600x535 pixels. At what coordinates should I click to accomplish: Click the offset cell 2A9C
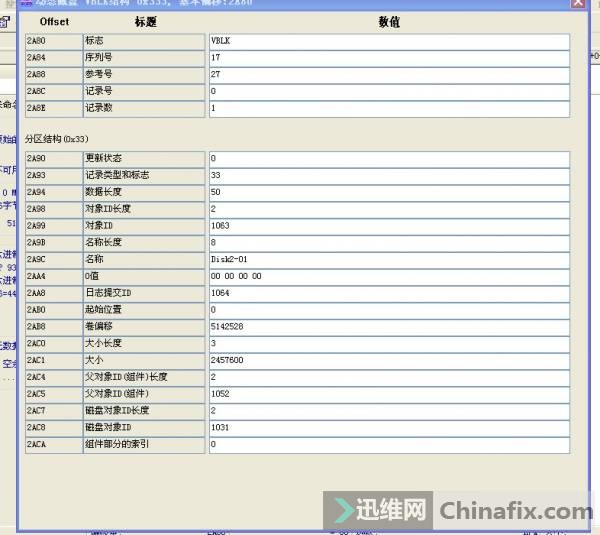point(54,260)
